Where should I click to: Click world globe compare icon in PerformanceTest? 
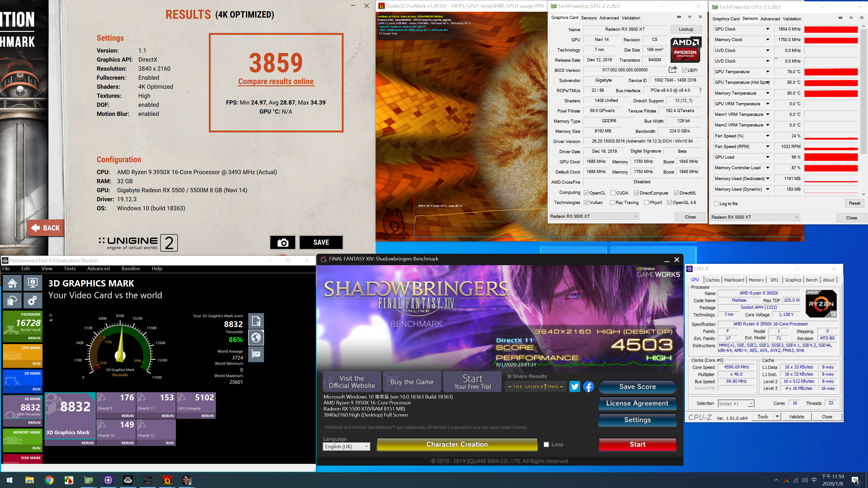tap(256, 338)
